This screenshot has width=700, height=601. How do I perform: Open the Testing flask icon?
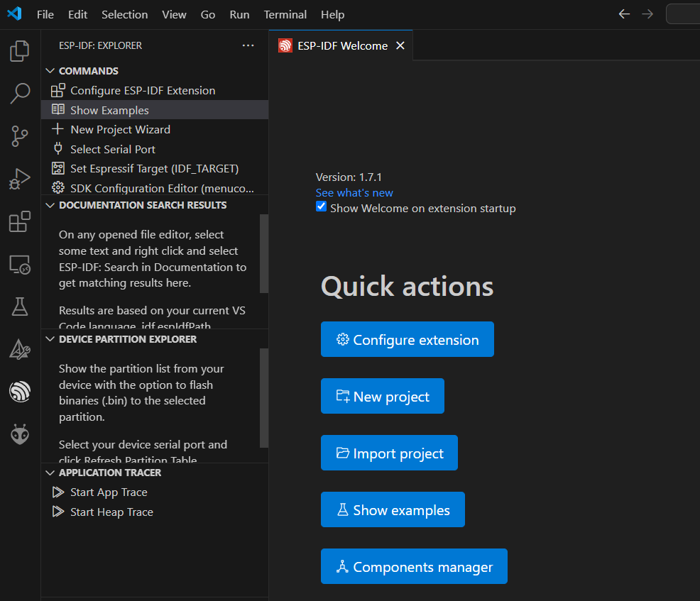20,307
